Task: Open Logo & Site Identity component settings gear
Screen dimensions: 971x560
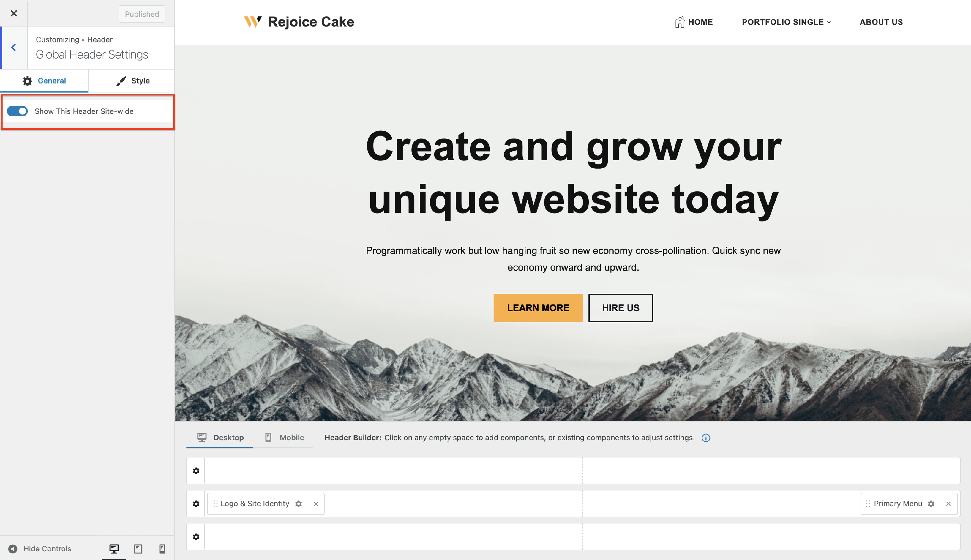Action: (x=298, y=504)
